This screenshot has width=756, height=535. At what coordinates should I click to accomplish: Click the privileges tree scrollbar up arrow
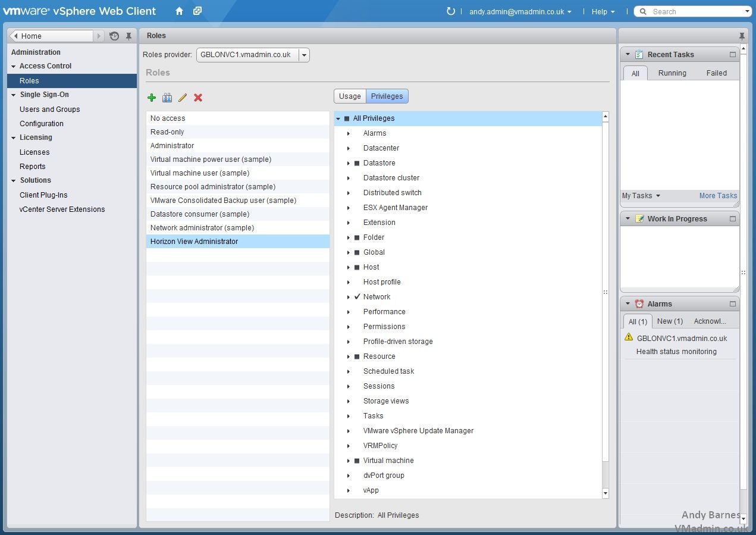point(606,117)
